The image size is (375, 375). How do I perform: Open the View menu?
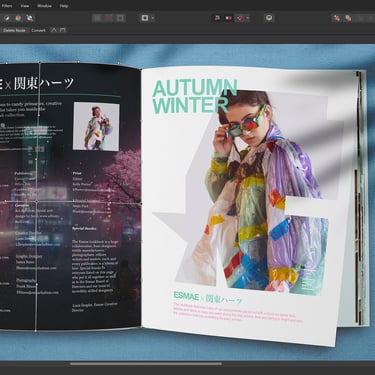click(25, 6)
